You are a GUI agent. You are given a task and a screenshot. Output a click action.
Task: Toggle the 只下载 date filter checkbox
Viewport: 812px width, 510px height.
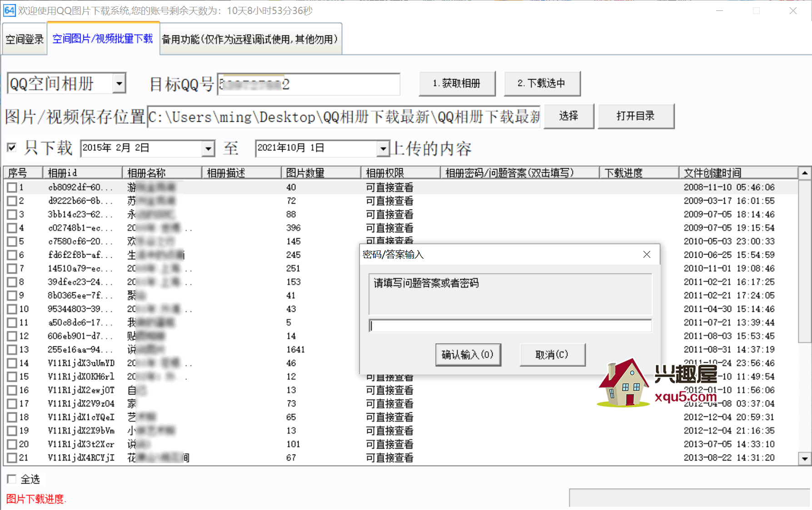pyautogui.click(x=12, y=147)
